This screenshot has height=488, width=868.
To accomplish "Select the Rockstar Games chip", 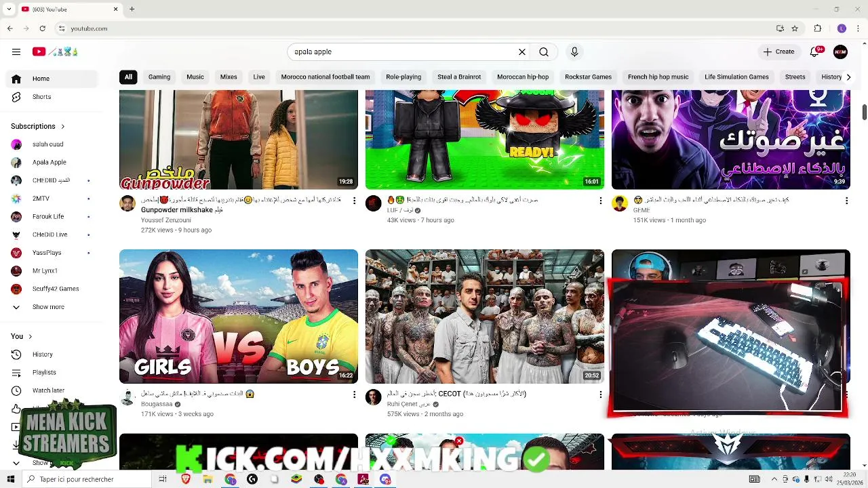I will [x=589, y=77].
